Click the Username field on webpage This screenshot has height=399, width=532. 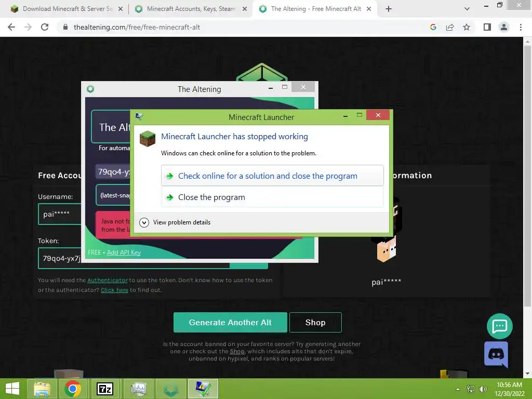tap(60, 214)
